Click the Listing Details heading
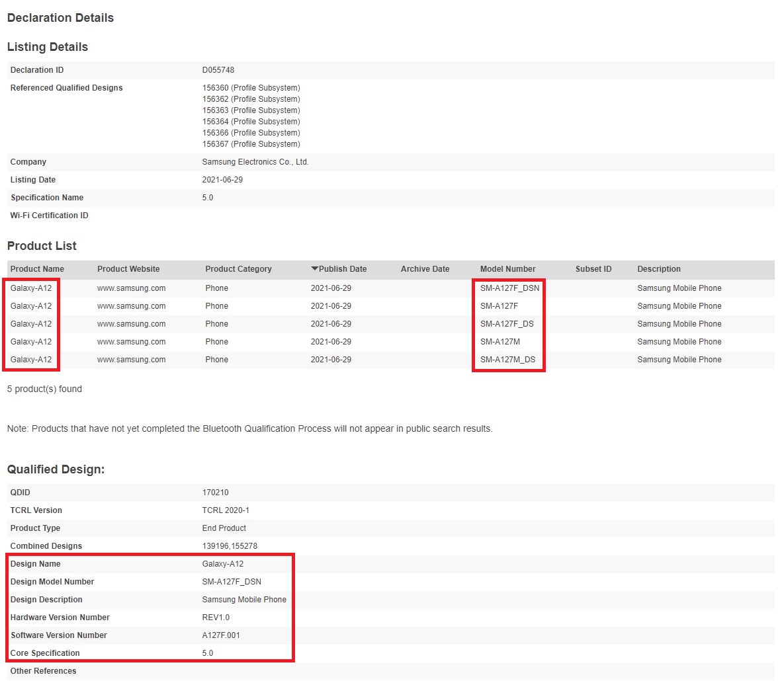 point(48,47)
